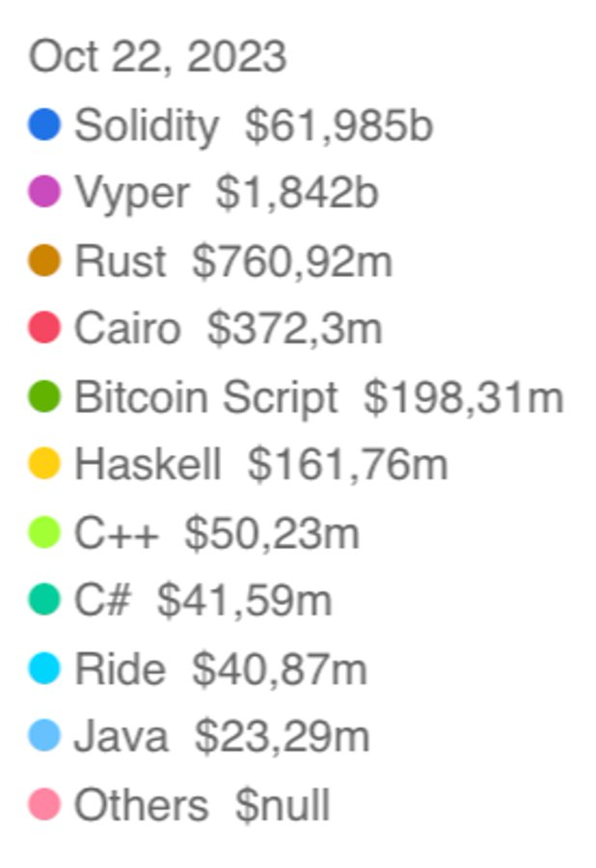Viewport: 596px width, 868px height.
Task: Click the blue Solidity color dot
Action: [44, 125]
